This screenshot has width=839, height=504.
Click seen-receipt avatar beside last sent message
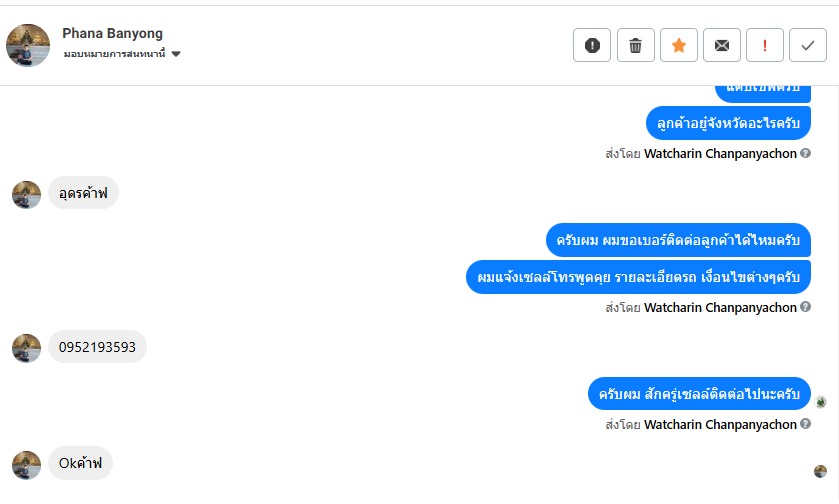point(821,402)
